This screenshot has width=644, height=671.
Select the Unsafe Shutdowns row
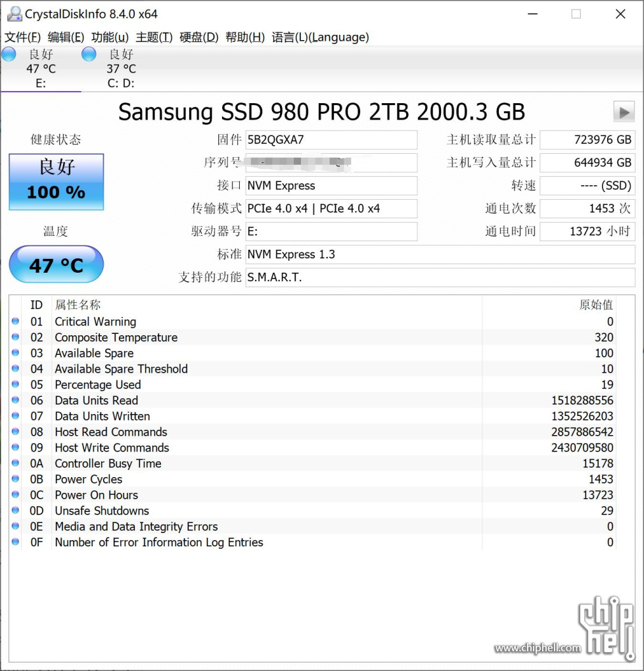tap(313, 511)
